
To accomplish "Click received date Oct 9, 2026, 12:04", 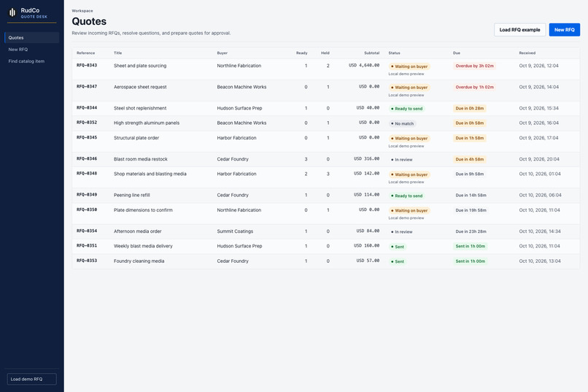I will coord(539,66).
